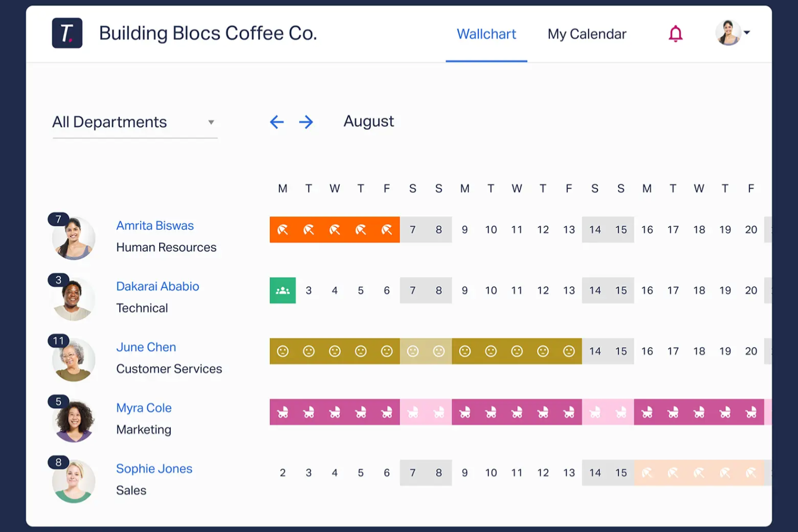Open the All Departments dropdown

[134, 122]
